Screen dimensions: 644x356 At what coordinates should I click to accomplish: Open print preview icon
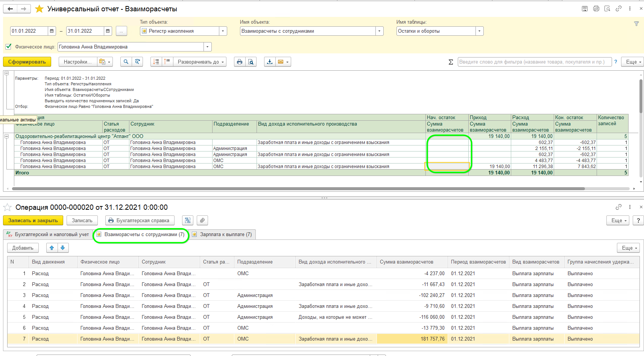[x=251, y=62]
